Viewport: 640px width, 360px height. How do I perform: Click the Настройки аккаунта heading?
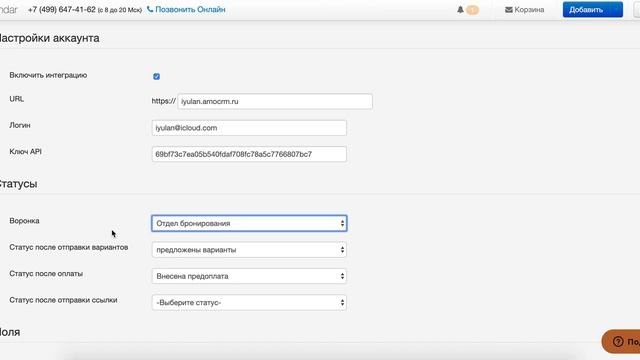coord(49,38)
